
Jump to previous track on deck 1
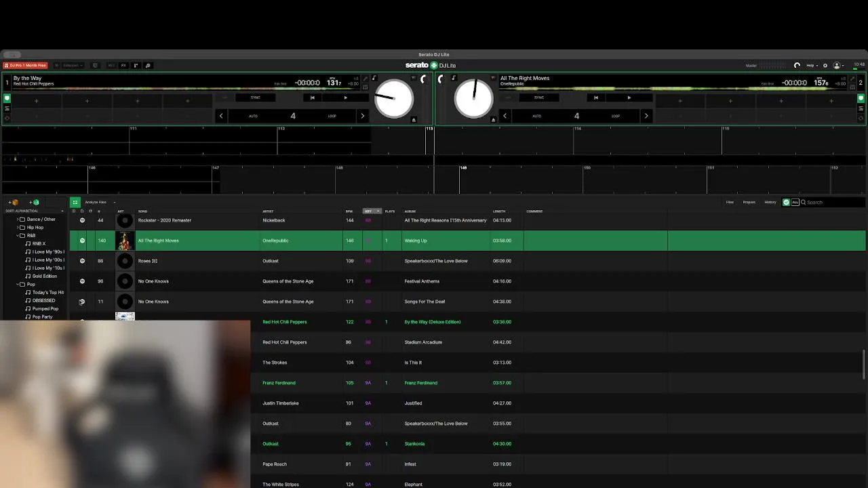(313, 98)
